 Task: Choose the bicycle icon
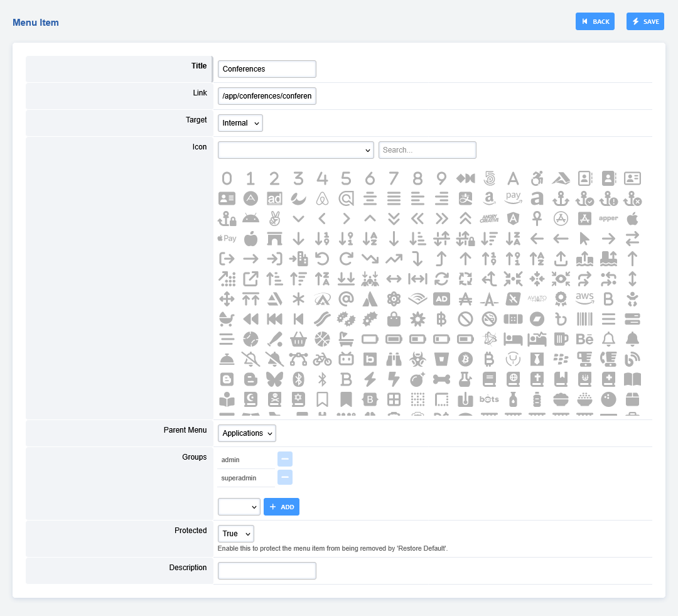[322, 359]
